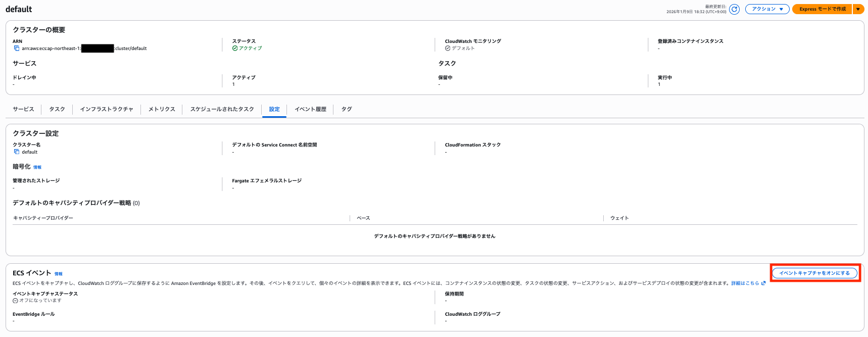Click the オフになっています event capture status

40,300
